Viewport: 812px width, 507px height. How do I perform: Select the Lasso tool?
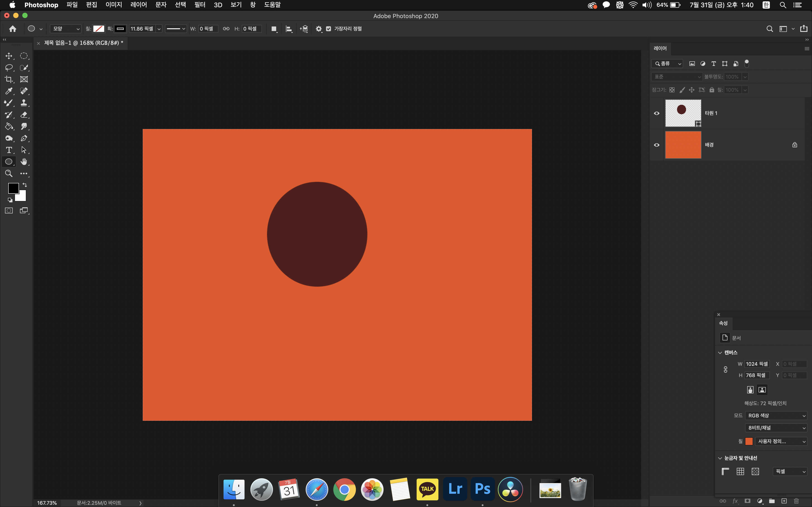coord(9,68)
